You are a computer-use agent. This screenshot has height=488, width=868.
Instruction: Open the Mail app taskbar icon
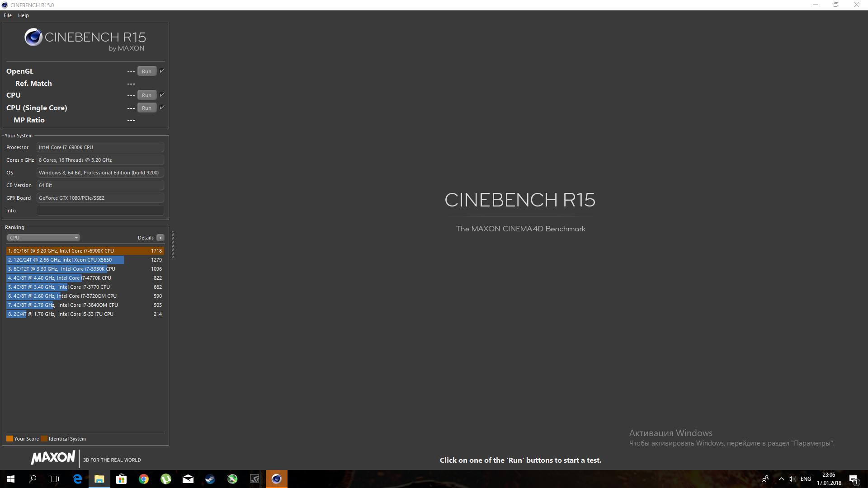tap(188, 479)
